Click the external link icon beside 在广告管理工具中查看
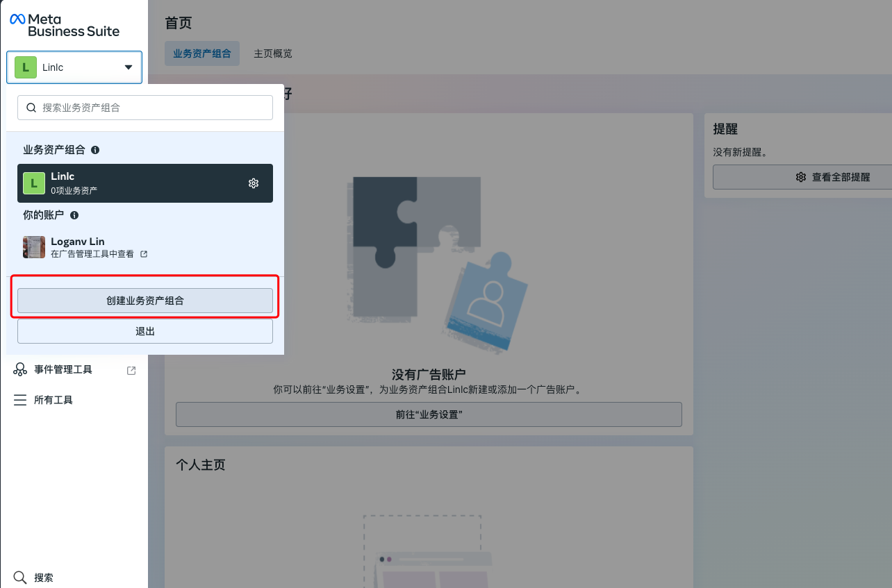 [x=144, y=254]
